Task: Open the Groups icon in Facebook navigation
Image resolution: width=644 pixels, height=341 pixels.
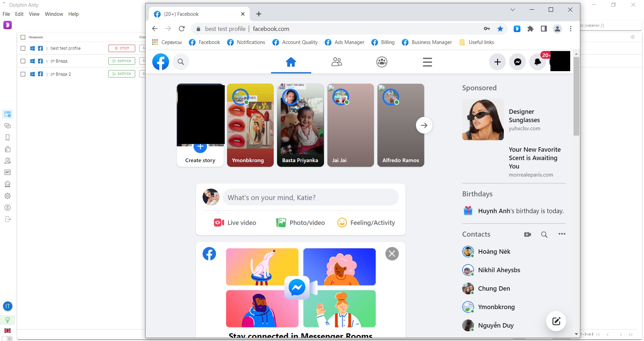Action: pyautogui.click(x=382, y=62)
